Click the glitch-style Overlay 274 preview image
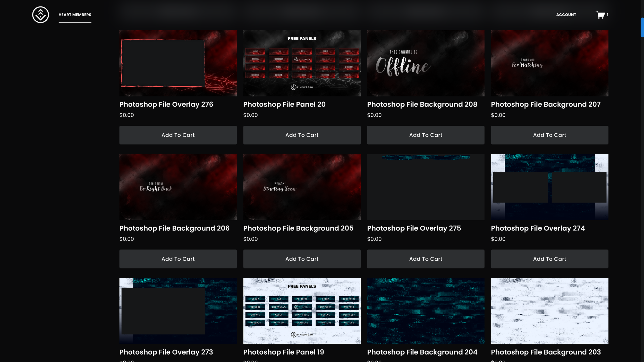 coord(549,187)
